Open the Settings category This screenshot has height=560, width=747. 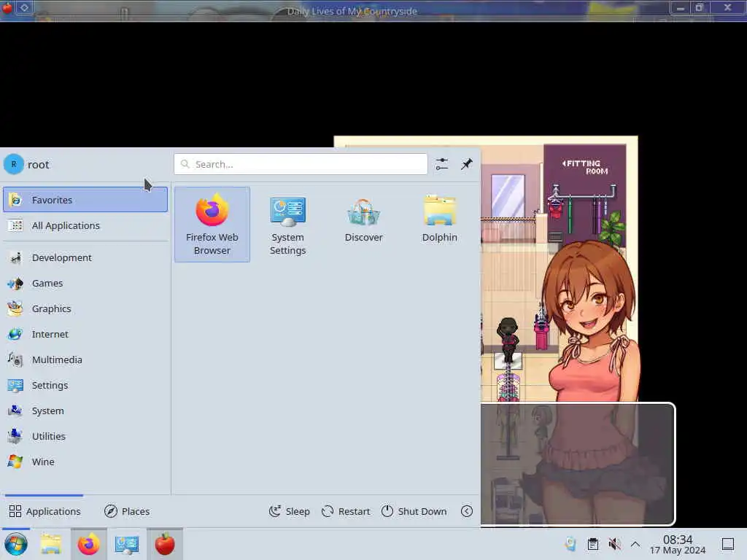(x=85, y=385)
